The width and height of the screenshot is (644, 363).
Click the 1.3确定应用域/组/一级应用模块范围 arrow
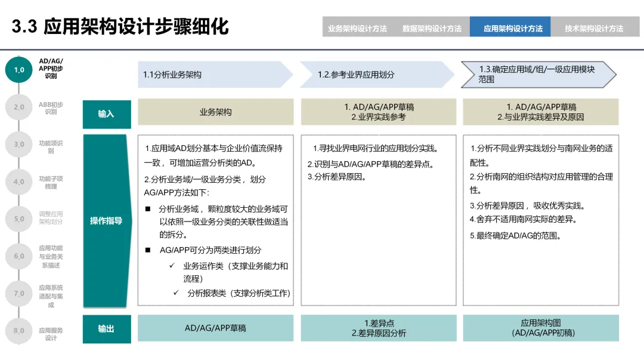[x=538, y=75]
